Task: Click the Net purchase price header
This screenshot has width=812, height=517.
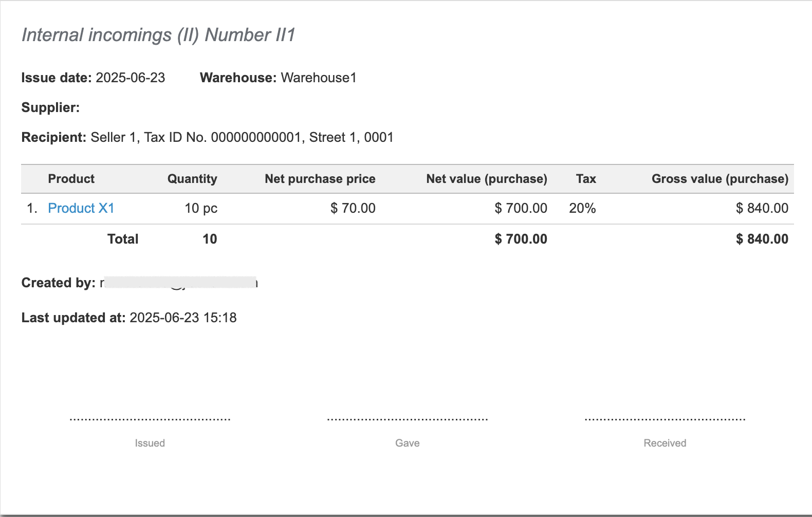Action: click(320, 179)
